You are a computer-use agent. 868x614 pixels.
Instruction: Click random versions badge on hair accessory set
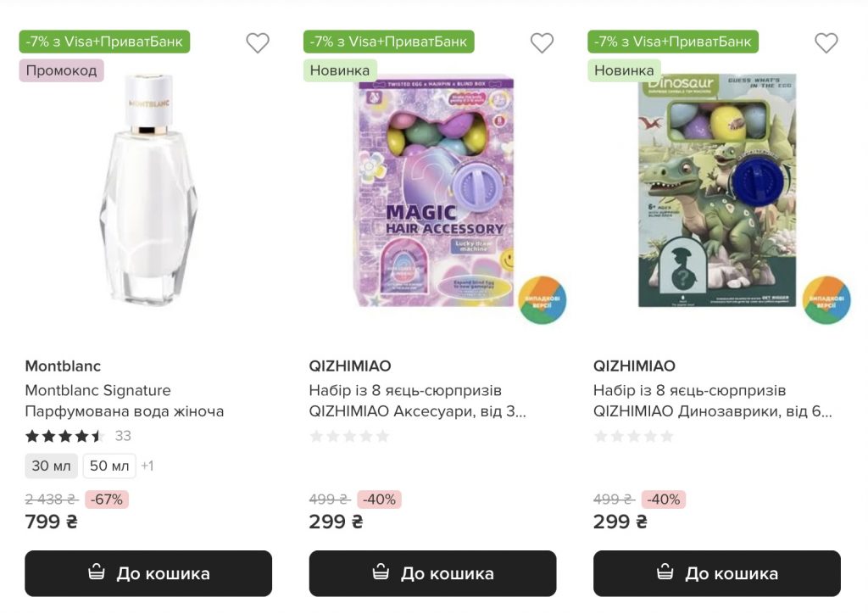542,300
